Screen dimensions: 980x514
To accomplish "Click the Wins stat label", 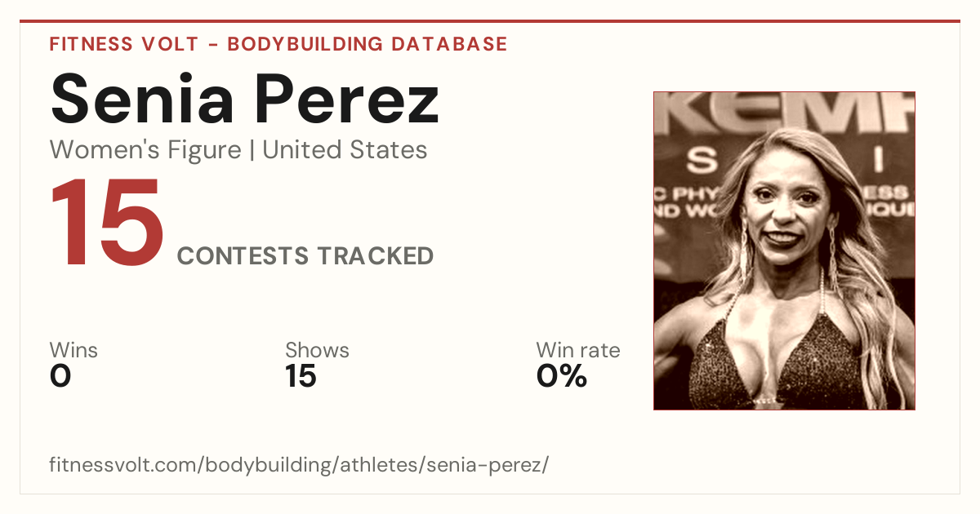I will click(x=73, y=351).
